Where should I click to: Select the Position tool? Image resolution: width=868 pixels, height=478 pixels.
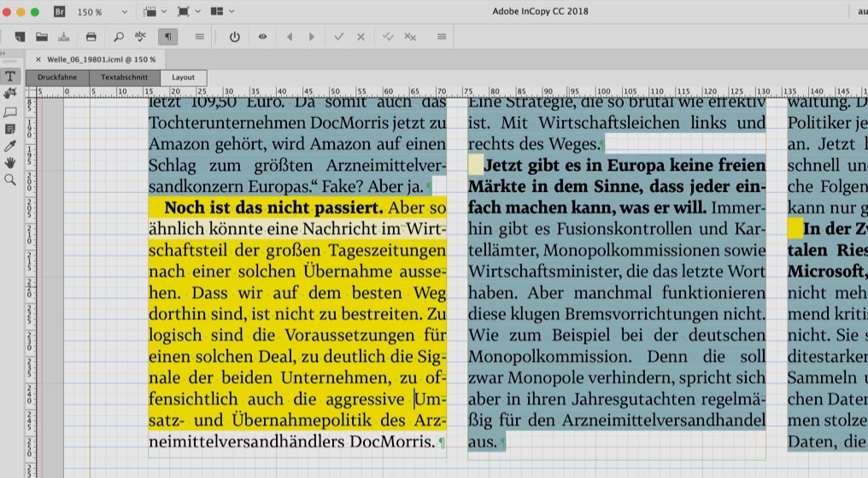tap(10, 94)
